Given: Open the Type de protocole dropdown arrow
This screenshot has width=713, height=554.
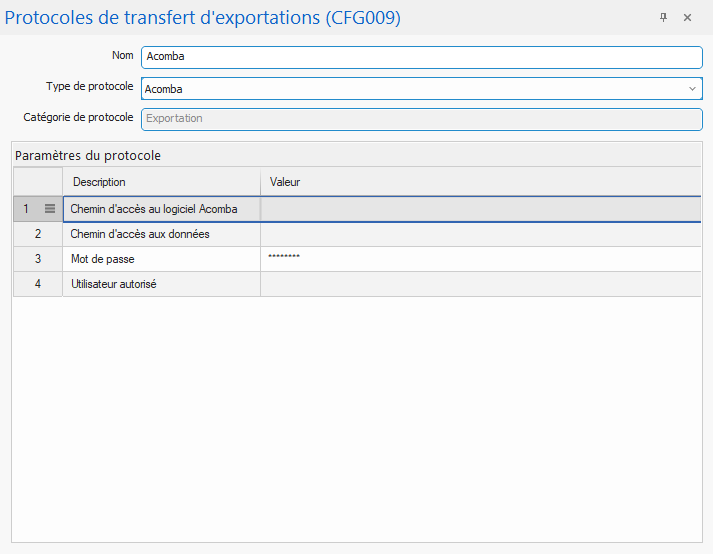Looking at the screenshot, I should click(692, 89).
